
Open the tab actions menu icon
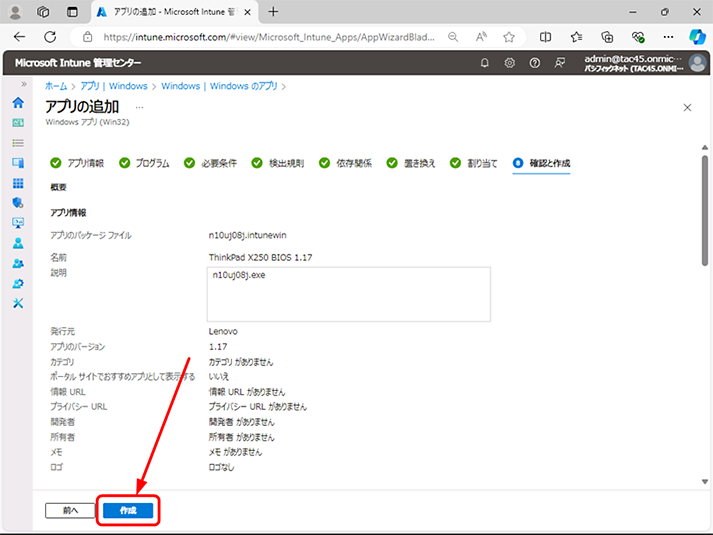[x=72, y=12]
